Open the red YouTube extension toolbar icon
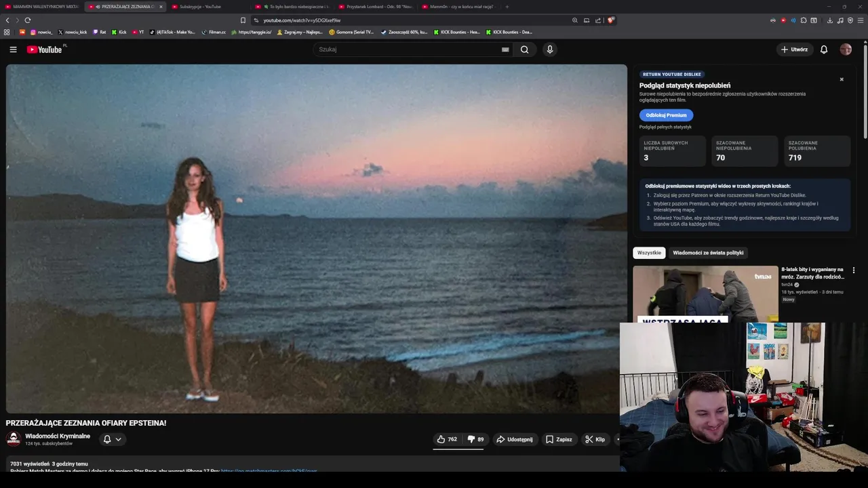 tap(783, 20)
